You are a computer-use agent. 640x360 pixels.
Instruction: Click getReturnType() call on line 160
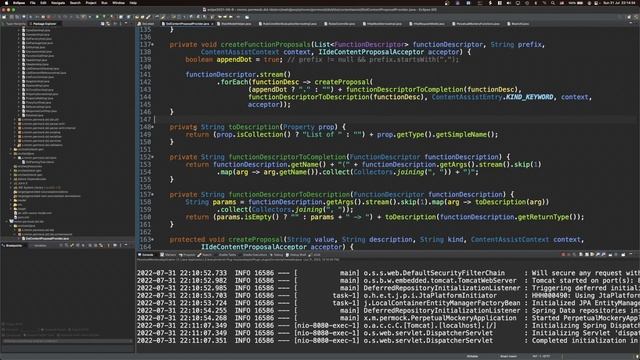coord(549,217)
